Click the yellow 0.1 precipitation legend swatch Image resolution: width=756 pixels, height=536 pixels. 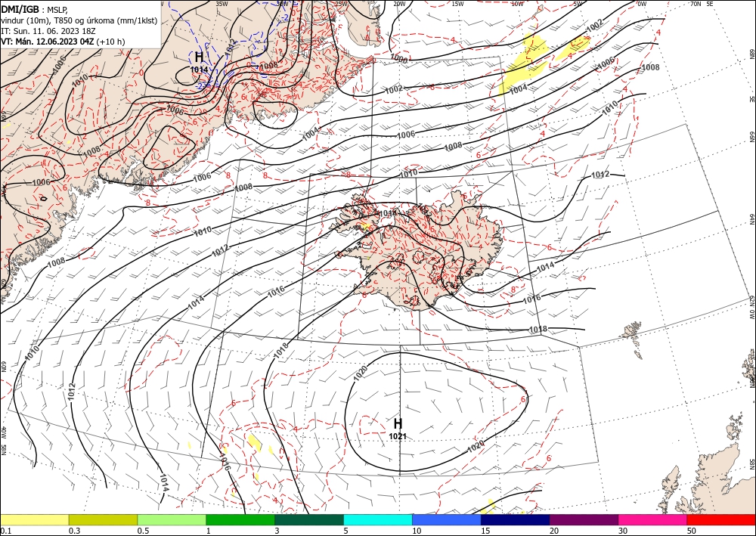35,520
